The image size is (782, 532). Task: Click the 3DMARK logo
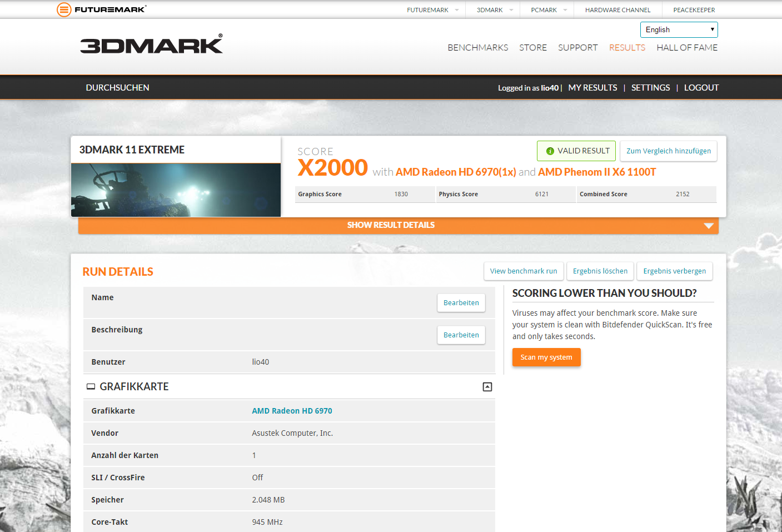151,44
